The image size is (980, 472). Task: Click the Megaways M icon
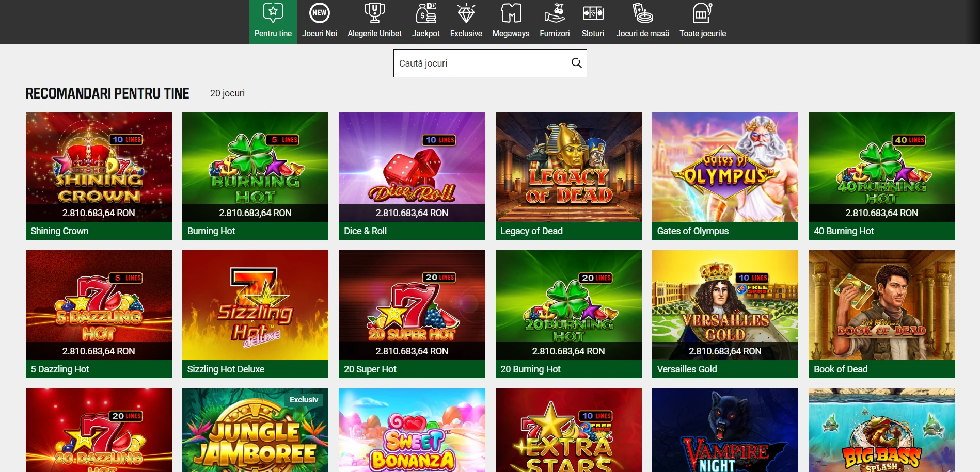click(x=511, y=13)
